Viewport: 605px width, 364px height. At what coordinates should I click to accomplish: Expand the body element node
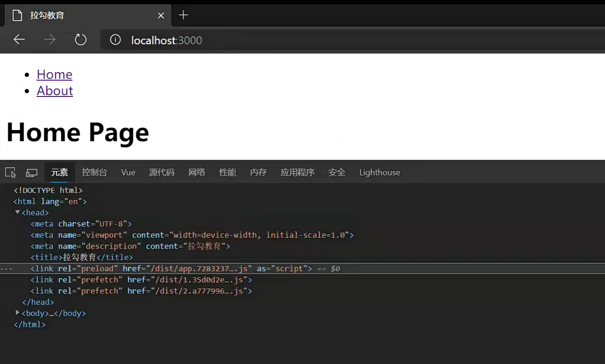pos(18,313)
